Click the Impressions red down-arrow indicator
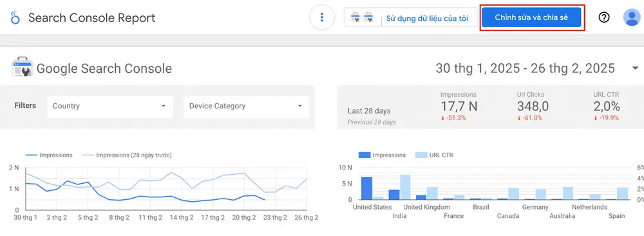Viewport: 644px width, 236px height. pos(442,118)
